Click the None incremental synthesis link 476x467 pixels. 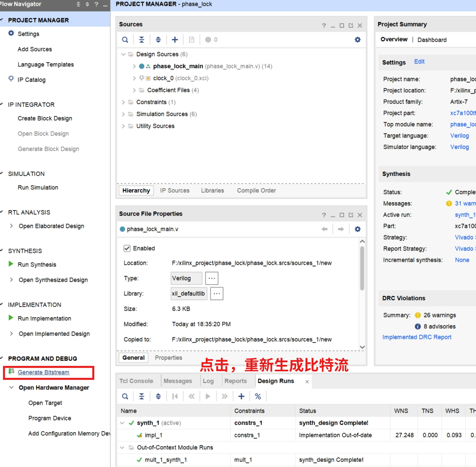point(462,260)
